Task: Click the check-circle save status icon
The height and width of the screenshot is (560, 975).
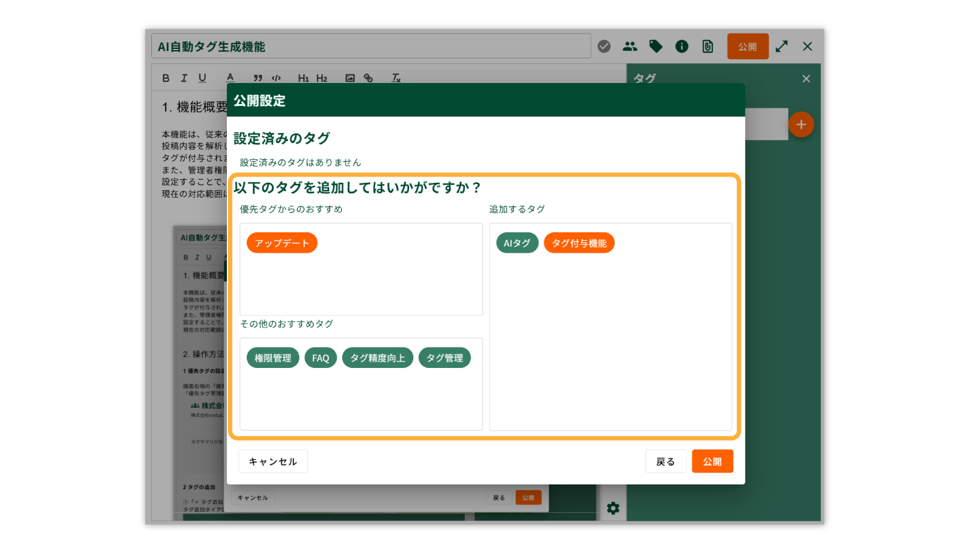Action: point(604,46)
